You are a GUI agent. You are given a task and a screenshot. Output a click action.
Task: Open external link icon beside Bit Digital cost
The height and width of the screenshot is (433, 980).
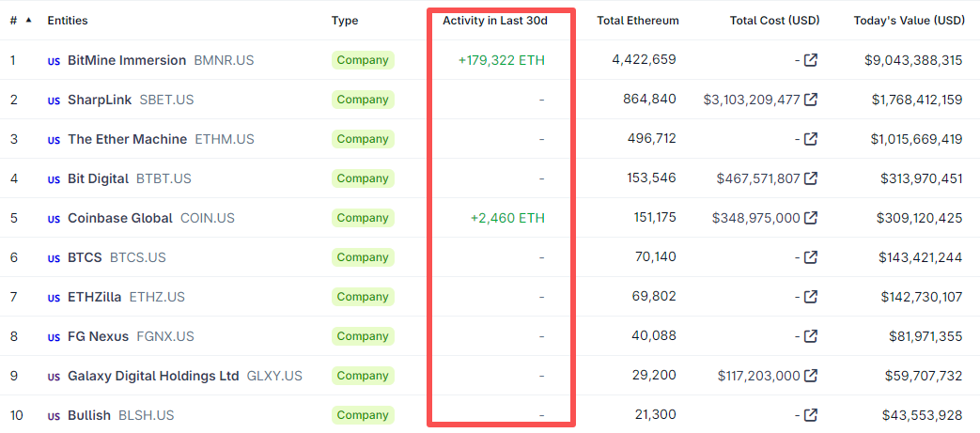click(x=811, y=178)
